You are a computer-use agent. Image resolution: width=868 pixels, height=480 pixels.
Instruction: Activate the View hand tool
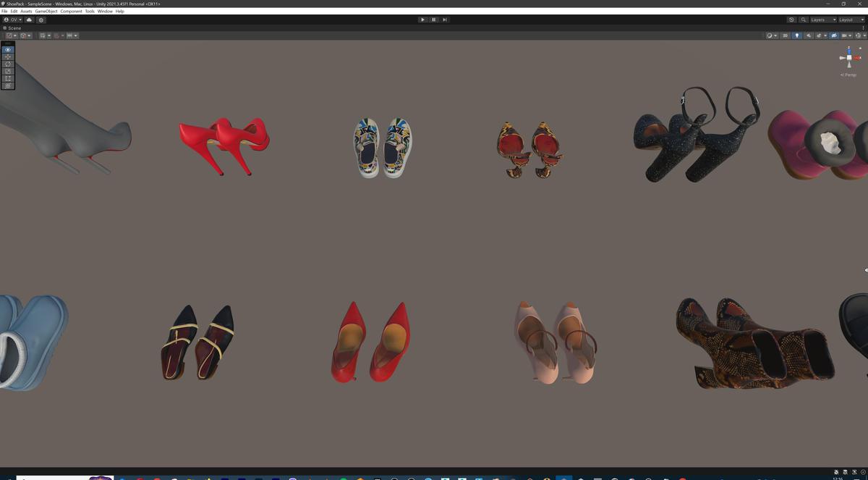coord(7,49)
